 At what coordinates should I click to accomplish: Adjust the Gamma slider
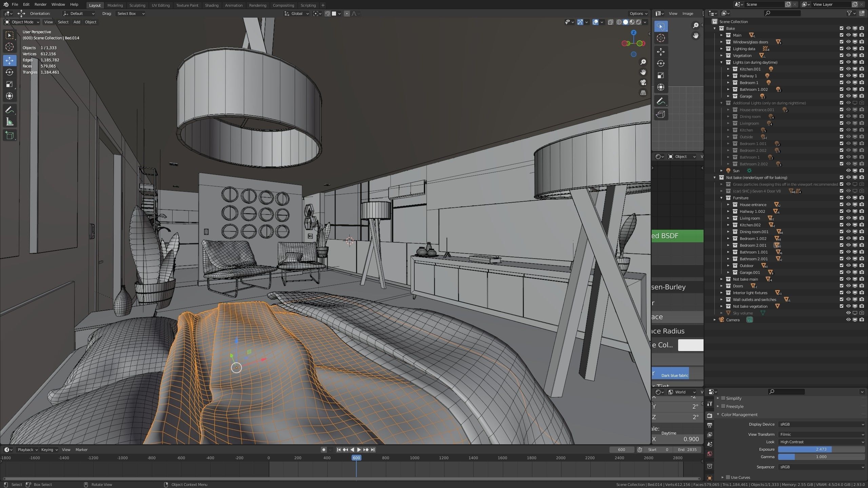(x=822, y=457)
